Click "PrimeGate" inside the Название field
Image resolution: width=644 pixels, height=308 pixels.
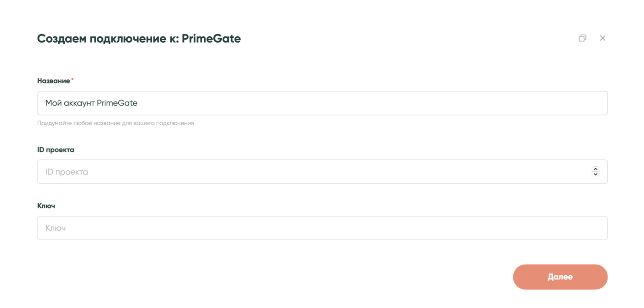coord(117,103)
